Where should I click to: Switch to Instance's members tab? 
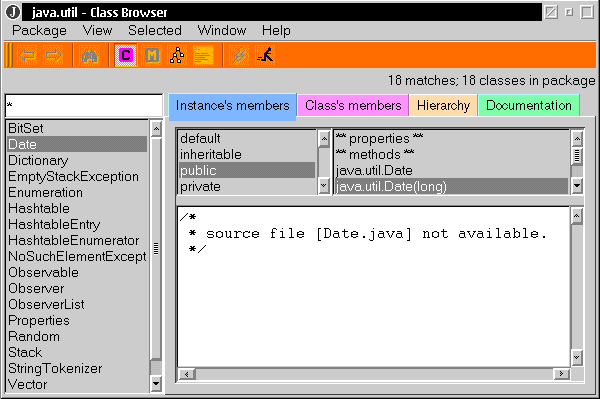(x=232, y=106)
